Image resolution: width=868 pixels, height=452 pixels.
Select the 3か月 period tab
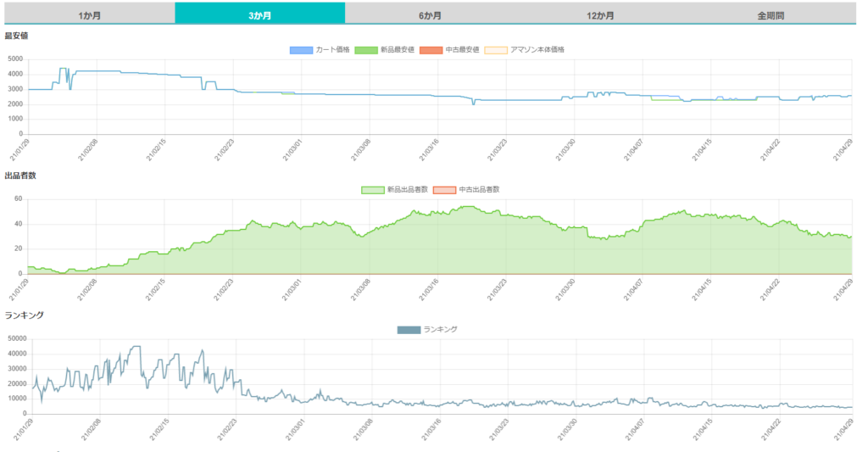pyautogui.click(x=259, y=15)
